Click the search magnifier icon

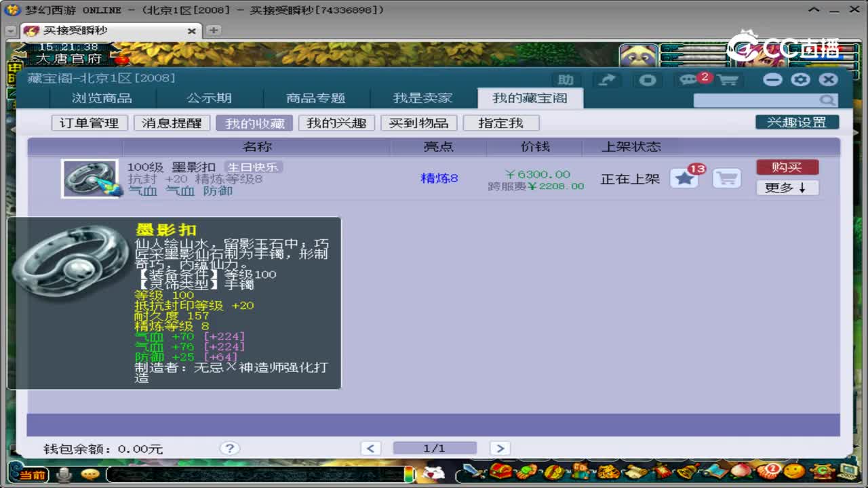[827, 100]
